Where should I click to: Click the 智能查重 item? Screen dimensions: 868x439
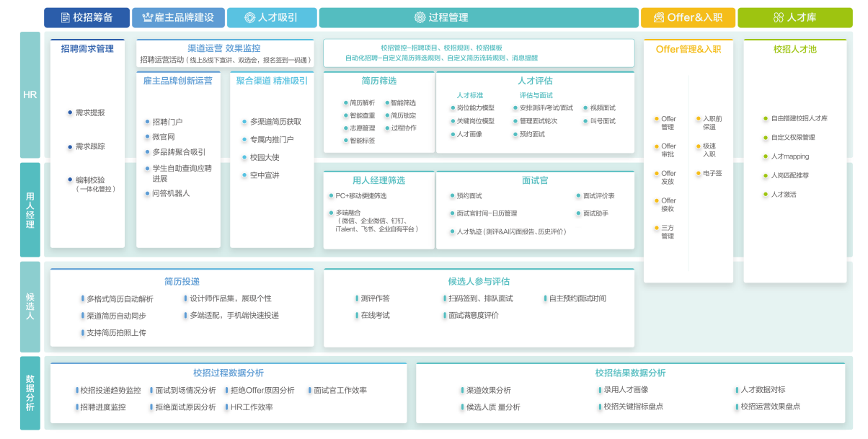pyautogui.click(x=363, y=115)
